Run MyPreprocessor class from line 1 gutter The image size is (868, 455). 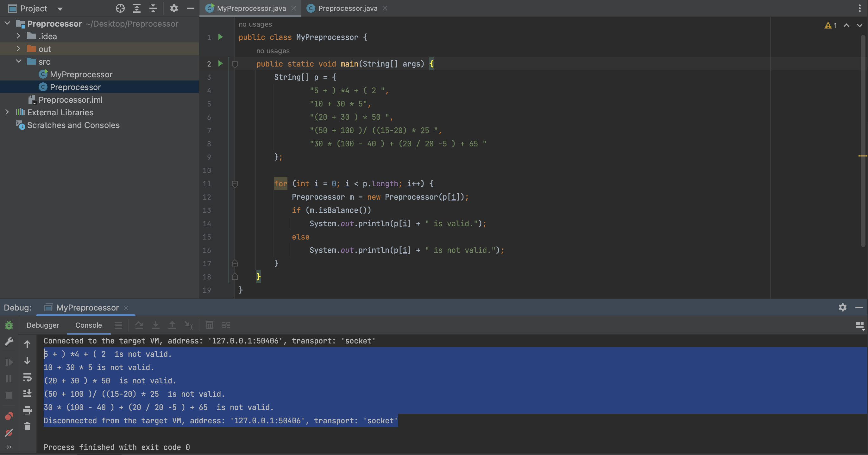(x=220, y=37)
